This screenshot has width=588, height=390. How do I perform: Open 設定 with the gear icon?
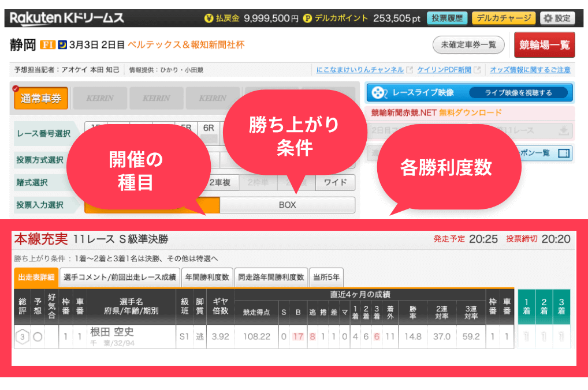pos(557,18)
